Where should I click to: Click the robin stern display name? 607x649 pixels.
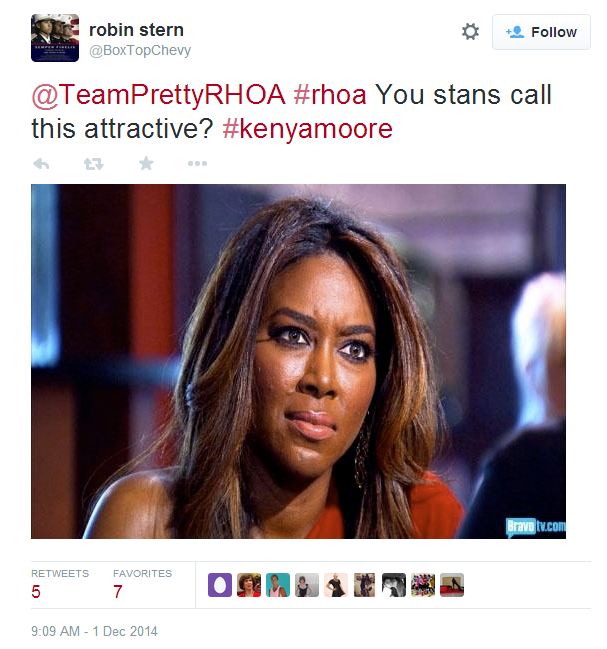[x=136, y=30]
